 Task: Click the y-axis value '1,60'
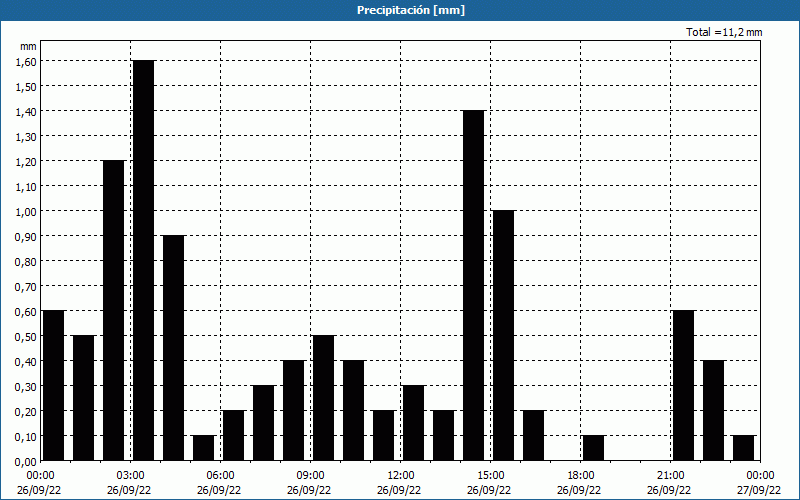(26, 61)
